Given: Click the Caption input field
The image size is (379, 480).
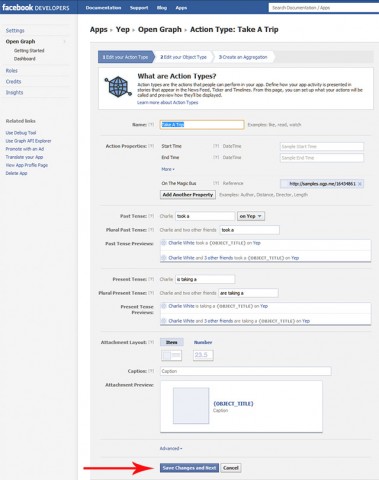Looking at the screenshot, I should pos(246,371).
